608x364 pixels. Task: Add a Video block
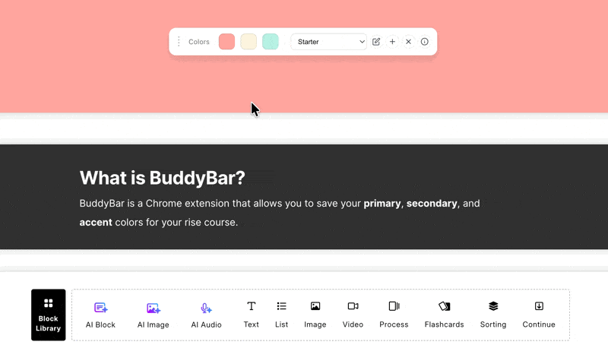353,315
